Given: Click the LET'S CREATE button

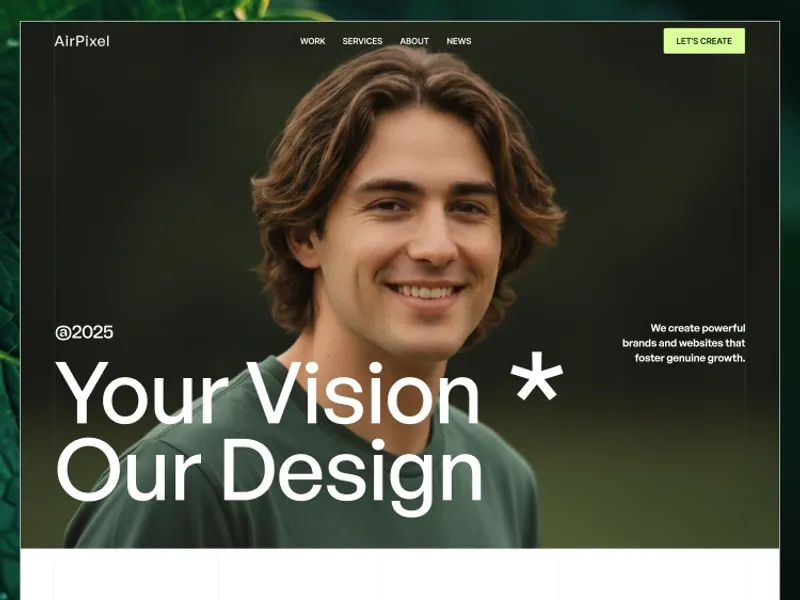Looking at the screenshot, I should [704, 41].
